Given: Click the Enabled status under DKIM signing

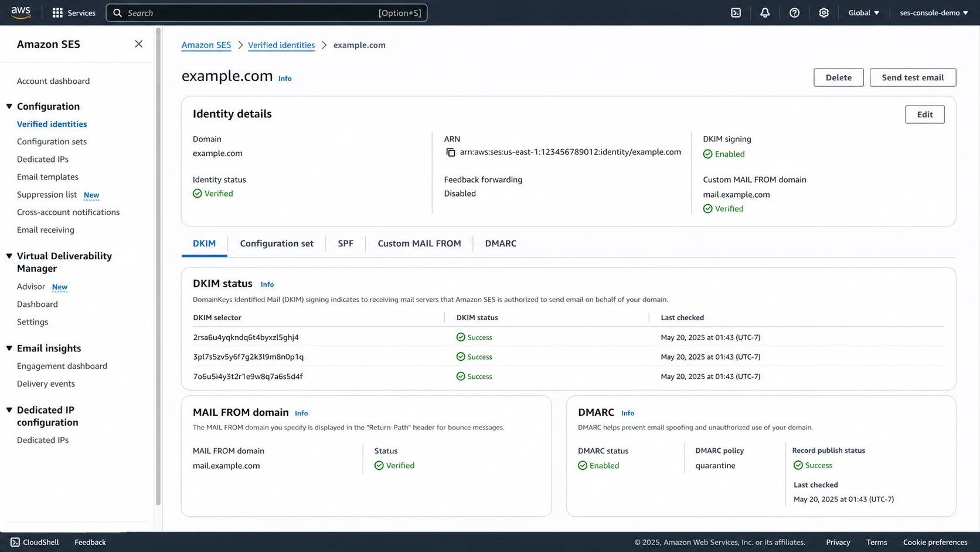Looking at the screenshot, I should [724, 154].
